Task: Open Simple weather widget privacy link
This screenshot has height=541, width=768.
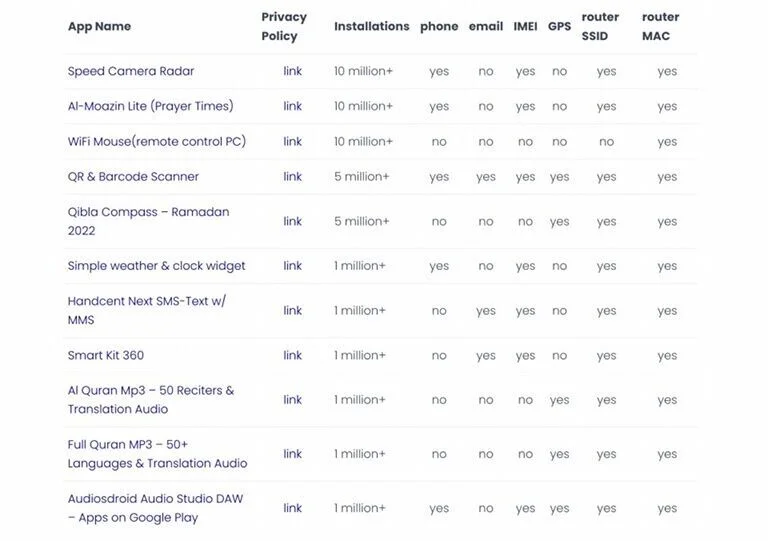Action: click(292, 266)
